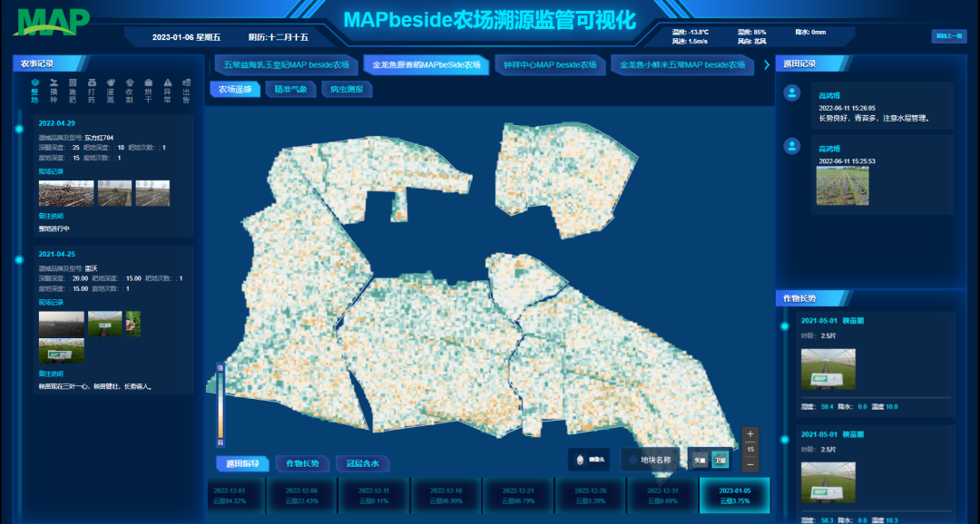Open first foggy photo in 2021-04-25 record
Viewport: 980px width, 524px height.
click(x=62, y=325)
